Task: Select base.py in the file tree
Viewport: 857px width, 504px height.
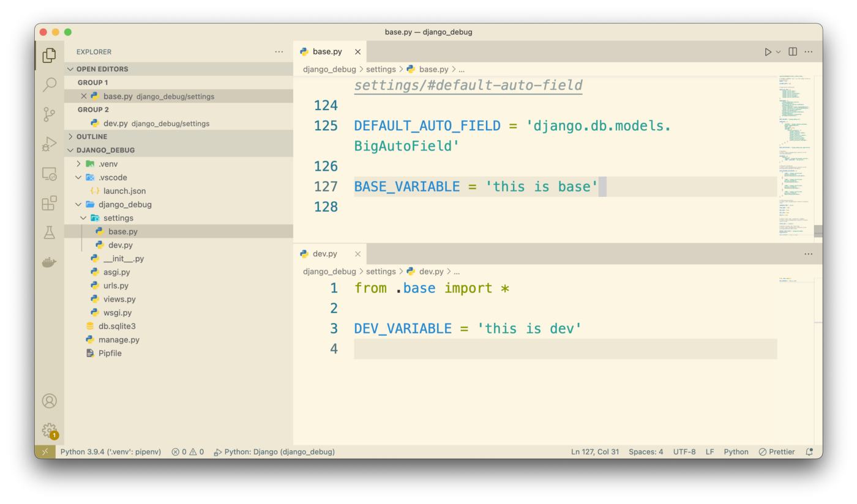Action: (x=179, y=231)
